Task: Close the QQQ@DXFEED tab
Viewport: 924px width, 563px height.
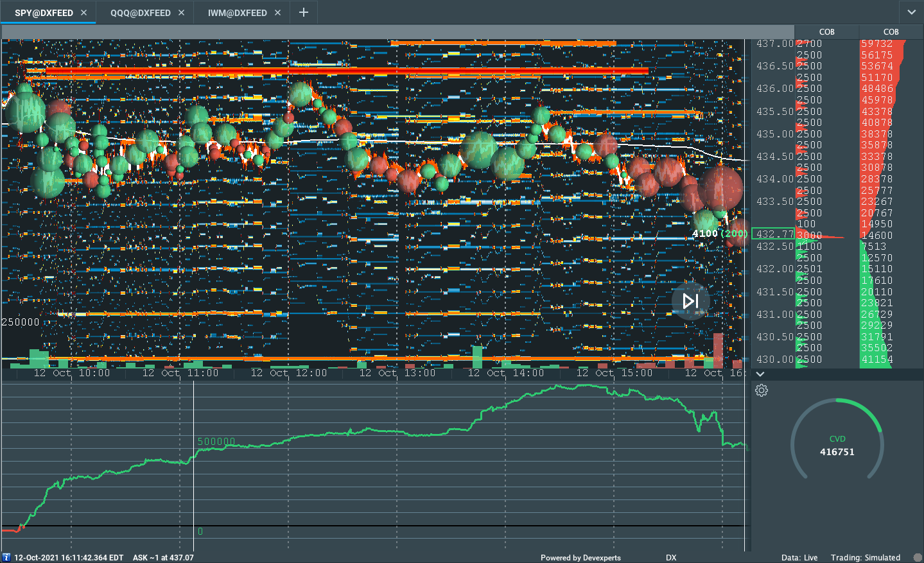Action: 181,13
